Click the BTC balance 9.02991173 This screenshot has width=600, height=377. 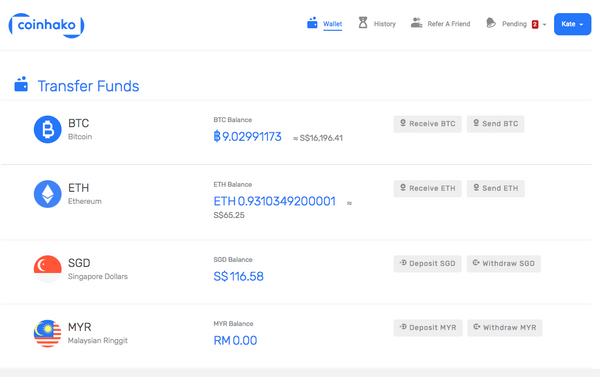pyautogui.click(x=248, y=137)
